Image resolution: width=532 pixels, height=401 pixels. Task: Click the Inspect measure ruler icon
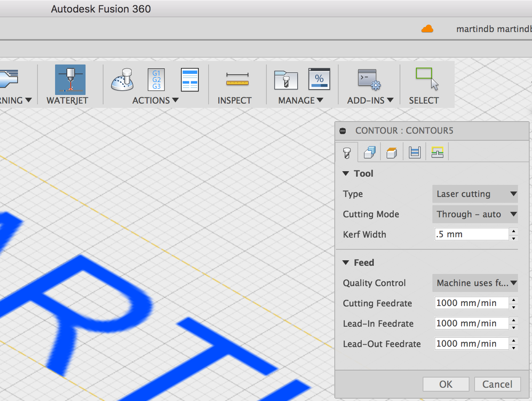237,80
